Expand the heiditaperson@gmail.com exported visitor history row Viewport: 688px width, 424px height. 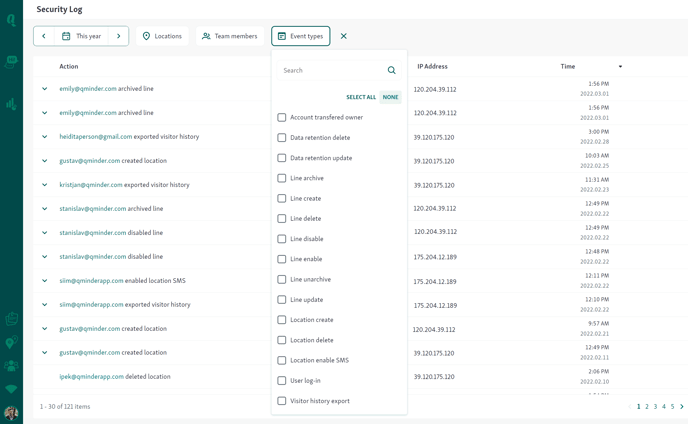(44, 137)
